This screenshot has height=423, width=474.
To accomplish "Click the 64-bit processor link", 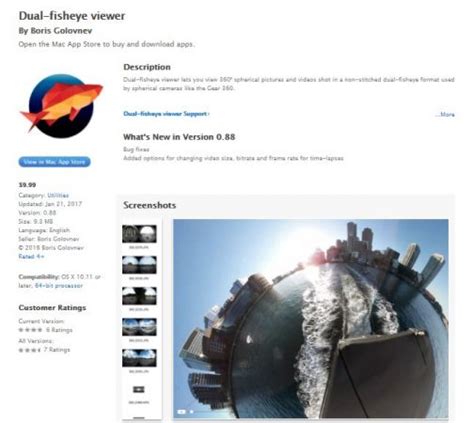I will [x=59, y=286].
